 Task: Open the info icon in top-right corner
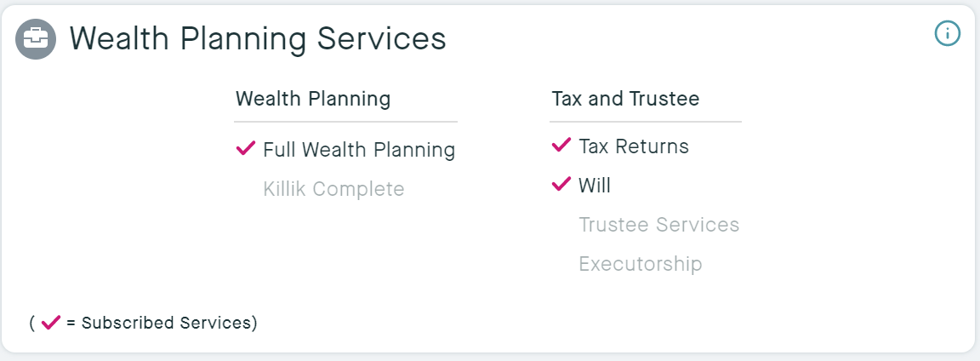pos(947,33)
